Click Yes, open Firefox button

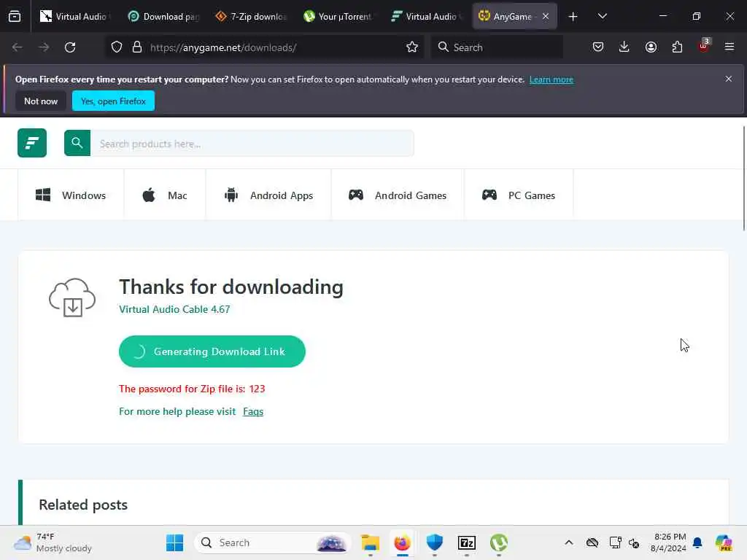[113, 101]
